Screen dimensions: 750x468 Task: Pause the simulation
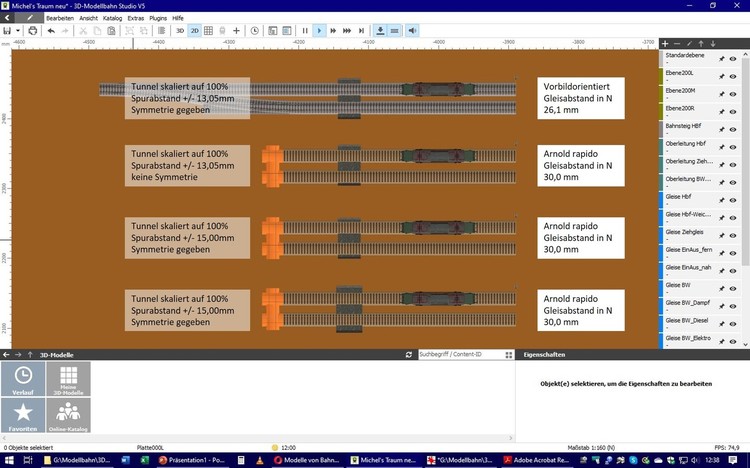305,31
